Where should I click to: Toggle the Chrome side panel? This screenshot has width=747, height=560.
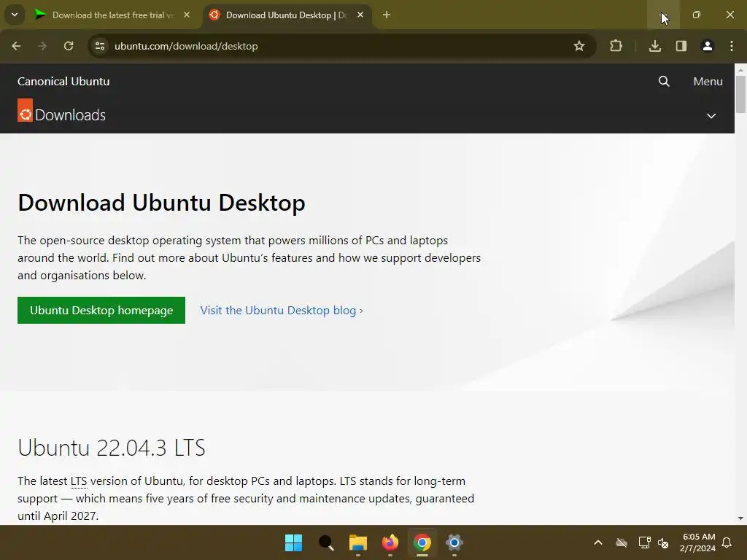[681, 46]
